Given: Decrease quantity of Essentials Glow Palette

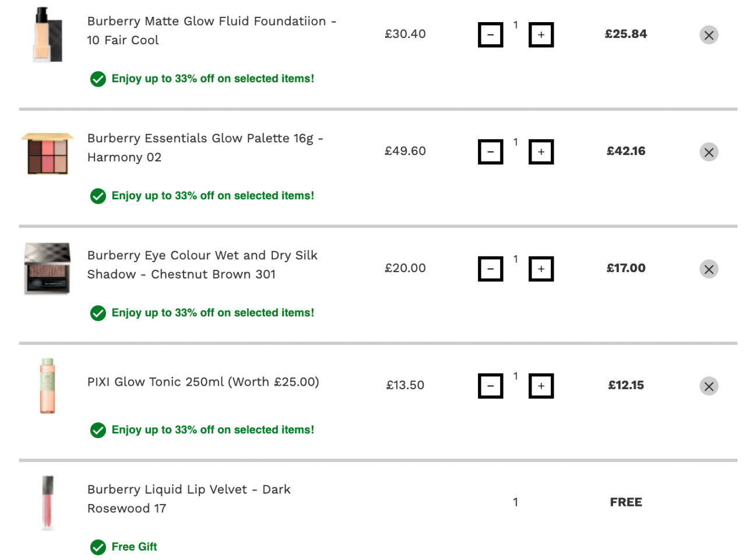Looking at the screenshot, I should (x=491, y=152).
